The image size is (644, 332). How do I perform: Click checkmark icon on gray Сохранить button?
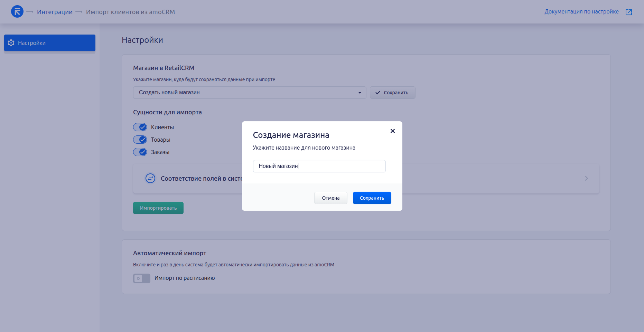(x=378, y=93)
